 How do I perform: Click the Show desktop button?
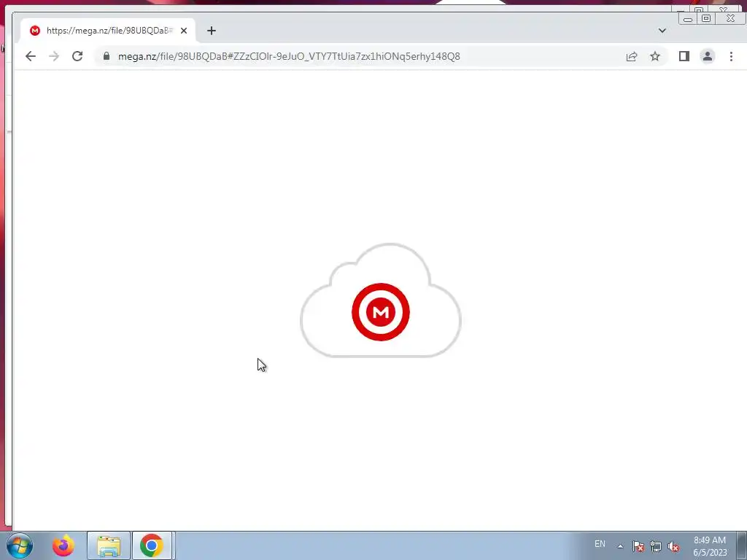741,545
